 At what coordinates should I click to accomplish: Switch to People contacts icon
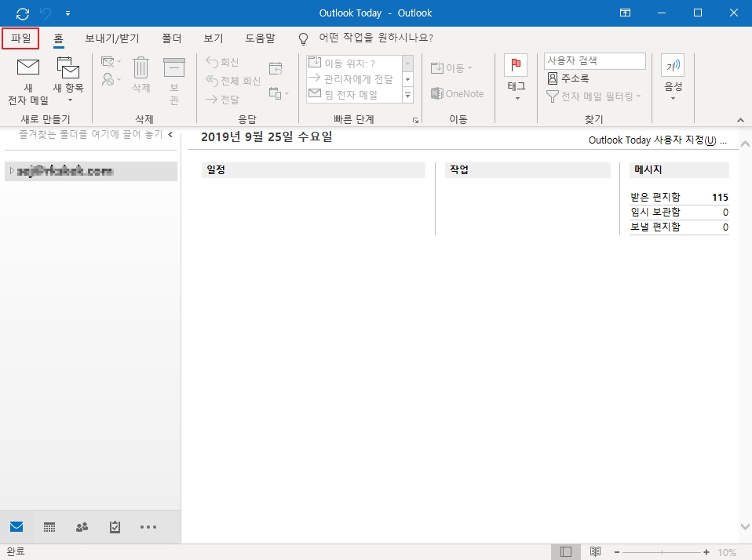pyautogui.click(x=82, y=527)
